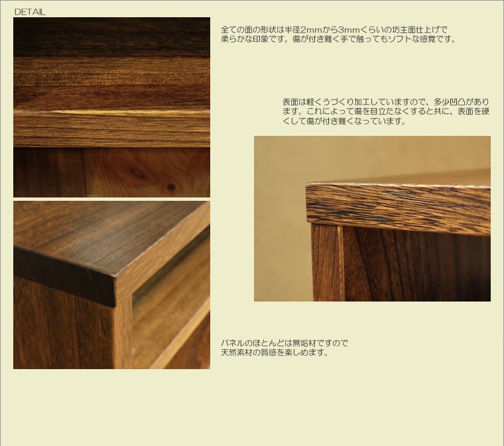
Task: Click the text line 天然素材の質感を楽しめます
Action: pos(275,353)
